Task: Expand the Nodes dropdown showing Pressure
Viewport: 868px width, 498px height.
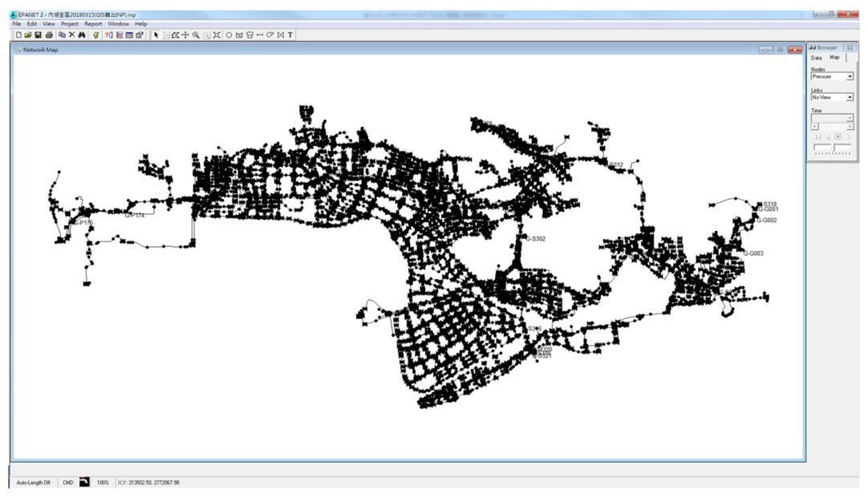Action: pyautogui.click(x=850, y=76)
